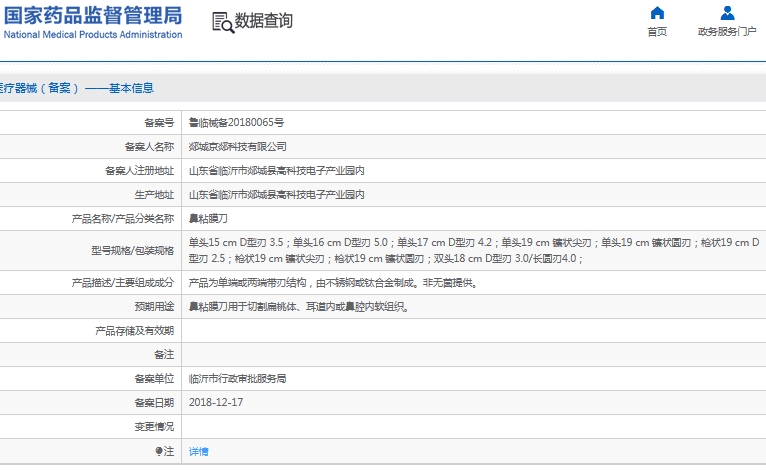
Task: Select the product name 鼻粘膜刀
Action: pyautogui.click(x=208, y=218)
